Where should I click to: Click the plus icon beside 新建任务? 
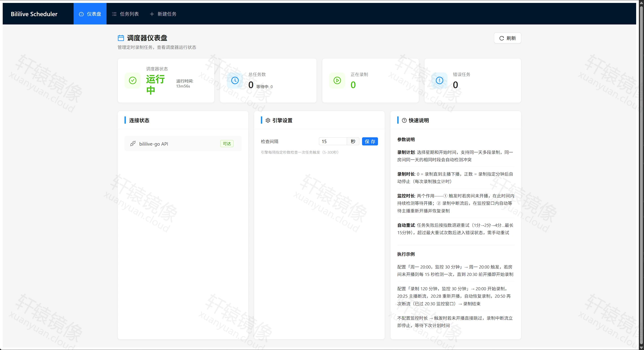point(152,14)
